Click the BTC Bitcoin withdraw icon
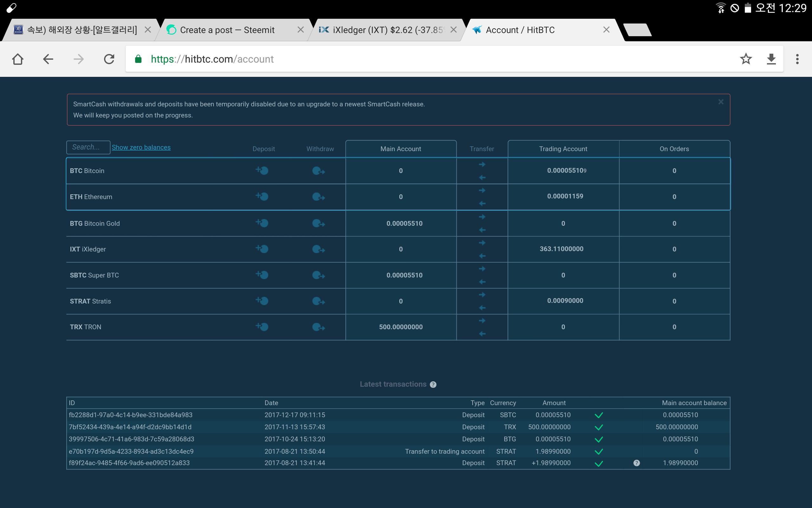Image resolution: width=812 pixels, height=508 pixels. click(318, 171)
